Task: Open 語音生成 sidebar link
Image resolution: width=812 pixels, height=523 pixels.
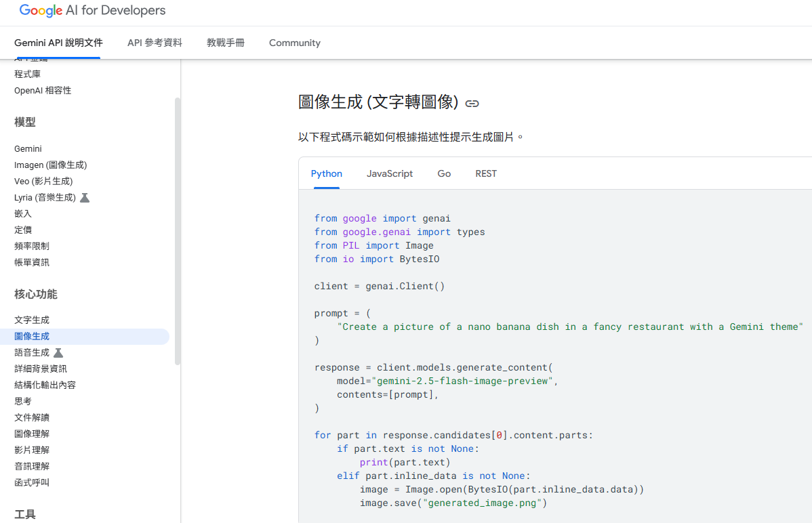Action: point(32,353)
